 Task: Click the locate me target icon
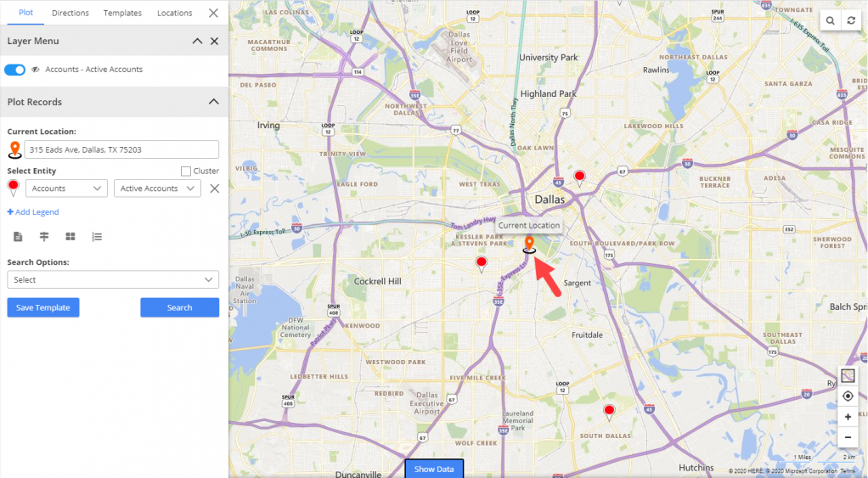coord(848,396)
